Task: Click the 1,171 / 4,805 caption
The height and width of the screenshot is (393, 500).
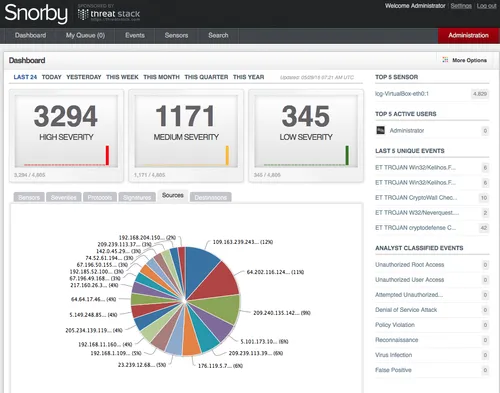Action: pos(149,175)
